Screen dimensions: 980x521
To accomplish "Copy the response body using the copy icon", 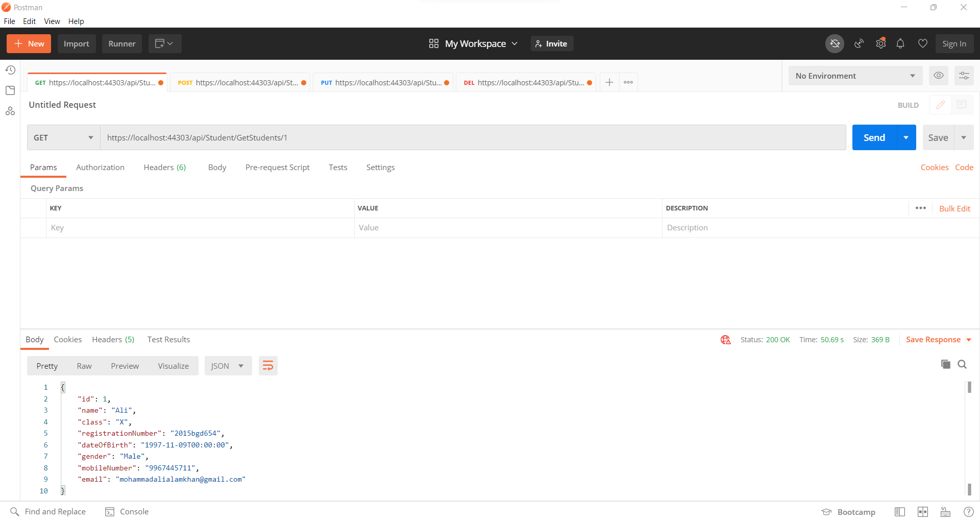I will 946,364.
